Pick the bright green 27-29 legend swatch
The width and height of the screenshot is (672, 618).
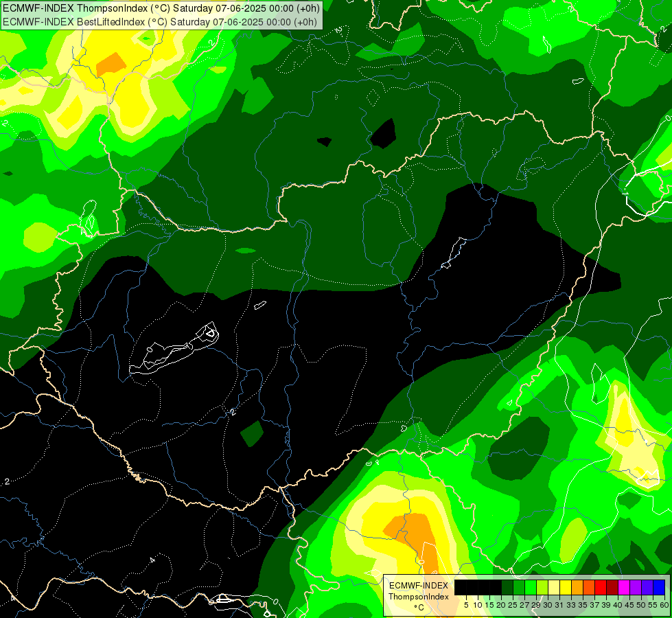[x=531, y=587]
